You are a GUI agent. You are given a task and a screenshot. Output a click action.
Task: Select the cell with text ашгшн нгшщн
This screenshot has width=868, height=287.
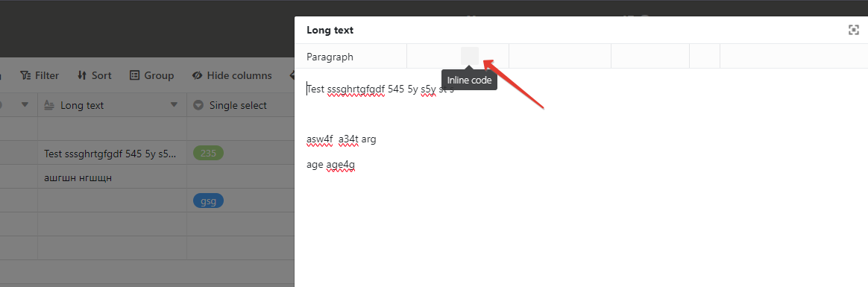coord(113,177)
